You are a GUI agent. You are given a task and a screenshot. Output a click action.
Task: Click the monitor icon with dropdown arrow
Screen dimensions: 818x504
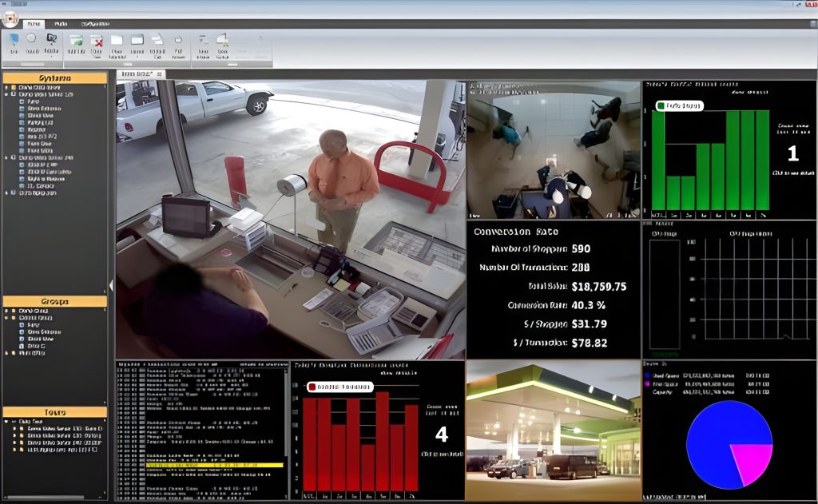(x=52, y=39)
